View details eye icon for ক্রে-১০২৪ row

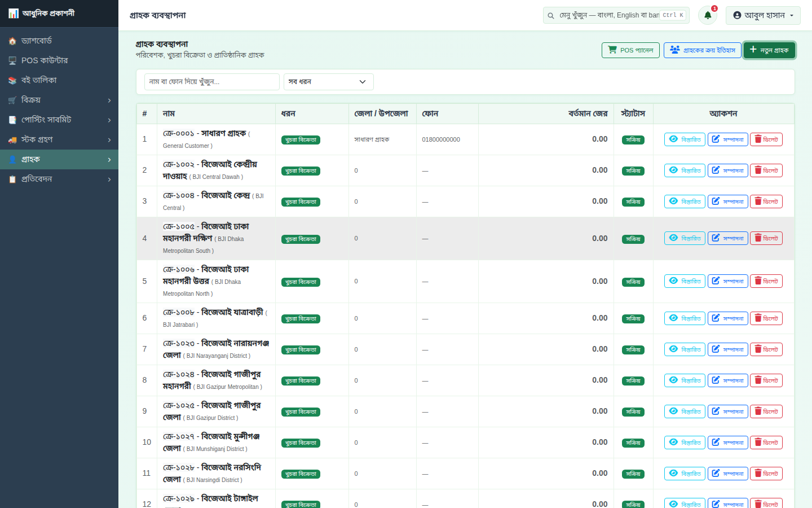(673, 380)
